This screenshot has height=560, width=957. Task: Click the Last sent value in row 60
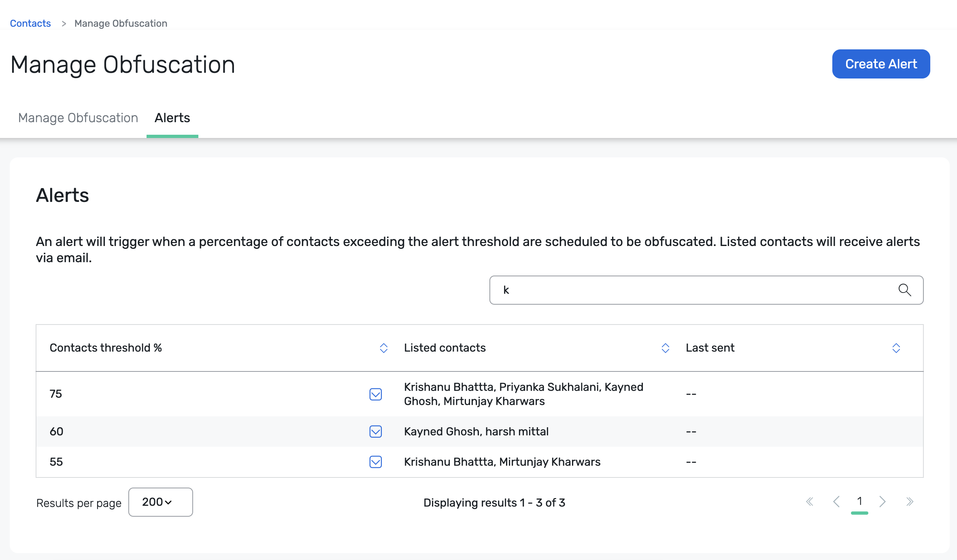click(x=691, y=431)
